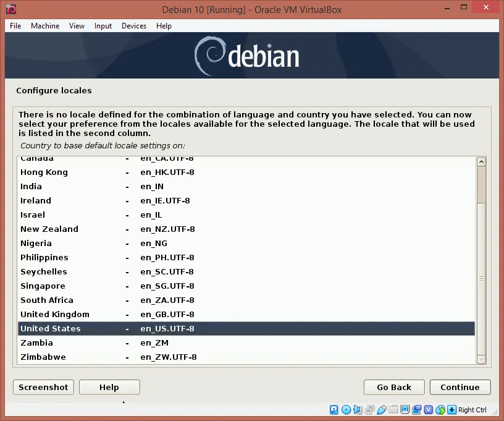
Task: Select Philippines en_PH.UTF-8 locale
Action: [246, 258]
